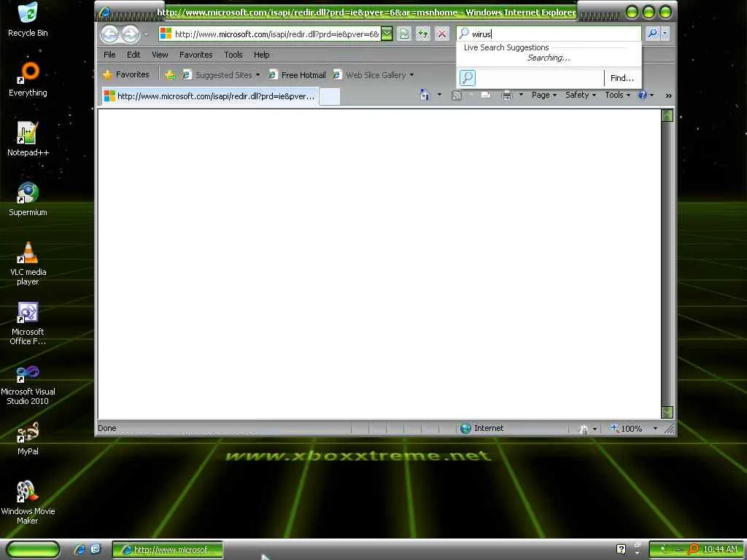The height and width of the screenshot is (560, 747).
Task: Click the Print icon
Action: tap(507, 96)
